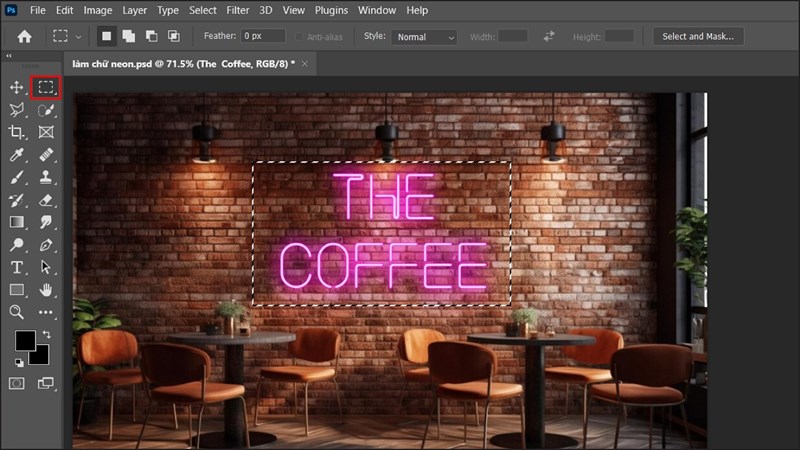Change the screen mode
This screenshot has width=800, height=450.
[x=46, y=383]
